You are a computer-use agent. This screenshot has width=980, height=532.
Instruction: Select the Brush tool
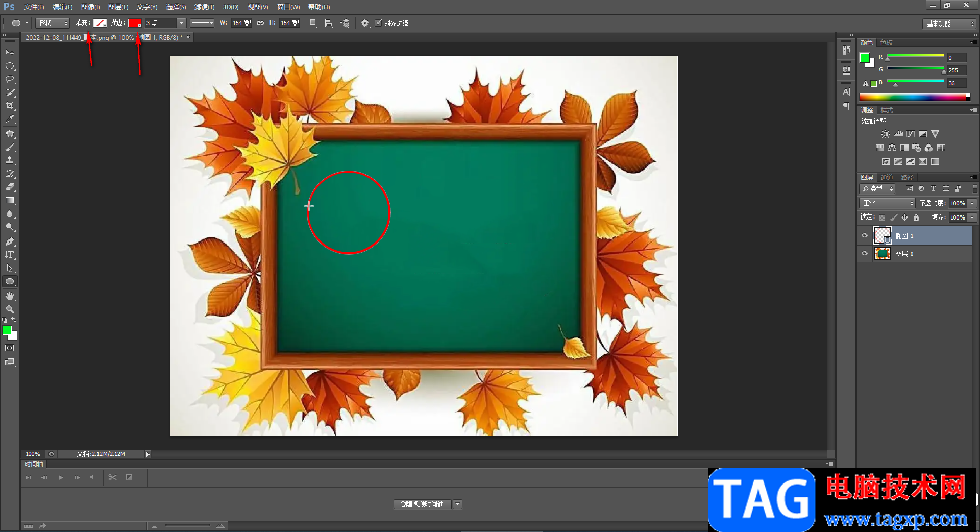click(10, 147)
